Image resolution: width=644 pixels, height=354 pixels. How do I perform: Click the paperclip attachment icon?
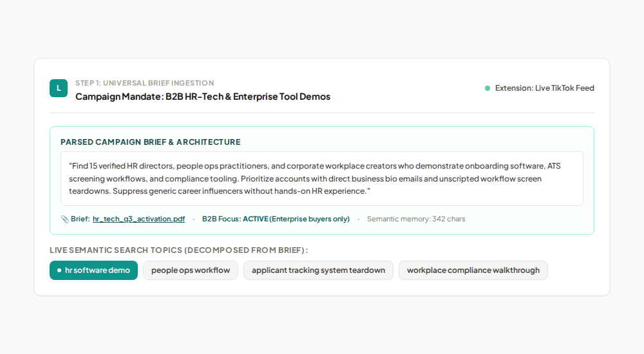tap(64, 219)
